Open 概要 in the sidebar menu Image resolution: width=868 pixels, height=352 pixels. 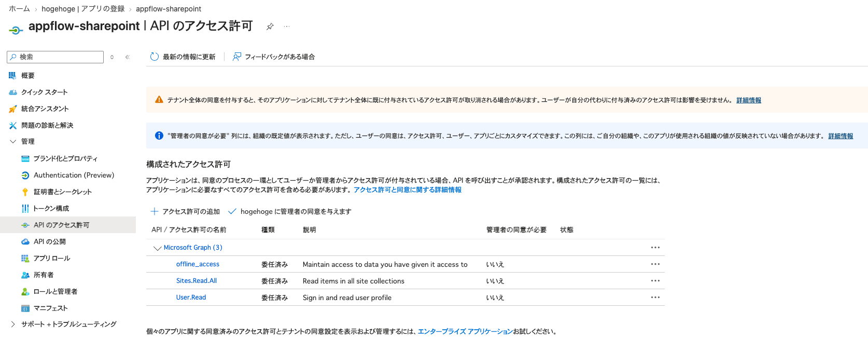point(28,75)
